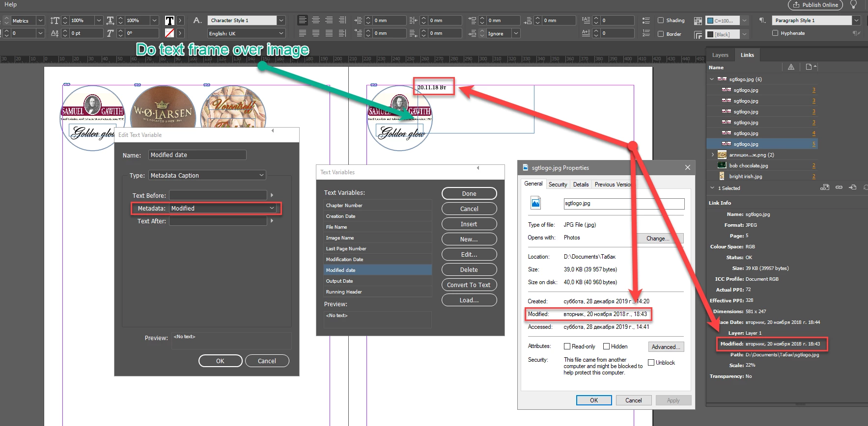Click the text fill color icon
The height and width of the screenshot is (426, 868).
coord(169,21)
